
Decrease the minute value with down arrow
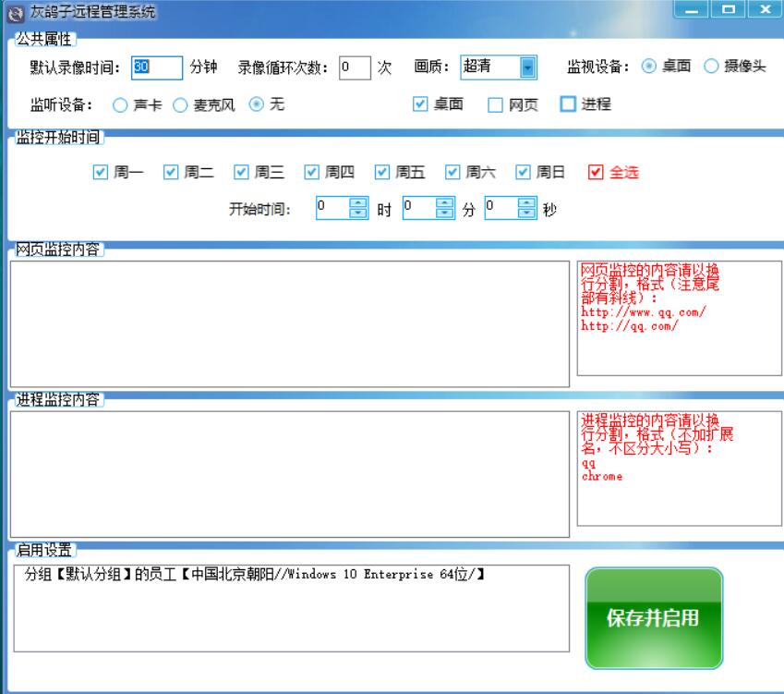(x=444, y=213)
